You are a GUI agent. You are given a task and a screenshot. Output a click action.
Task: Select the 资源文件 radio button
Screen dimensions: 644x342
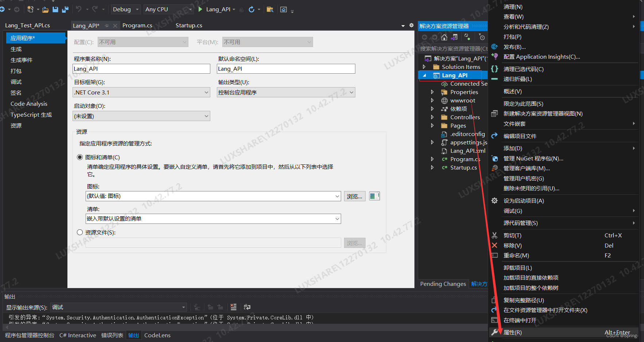click(80, 232)
